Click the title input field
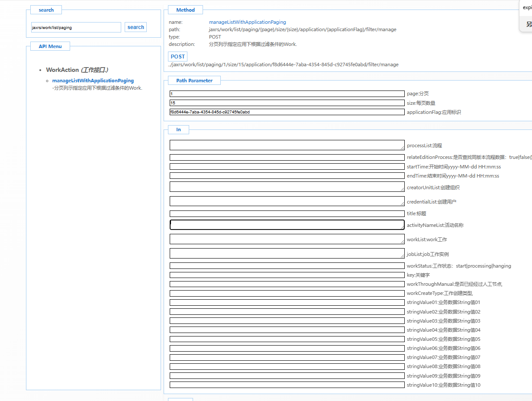This screenshot has height=401, width=532. coord(287,213)
